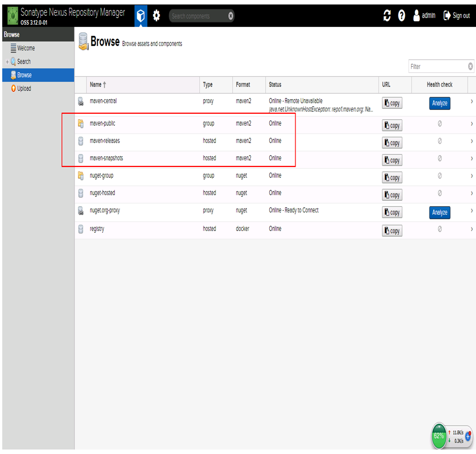Click the nuget-group folder icon
This screenshot has width=476, height=454.
(x=81, y=175)
